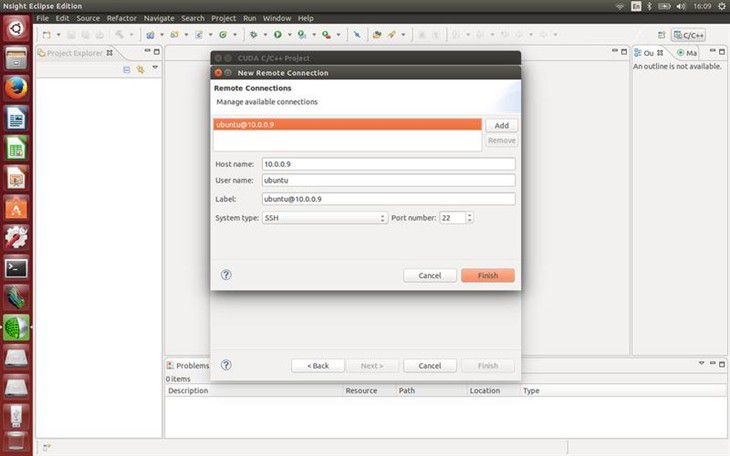Open Firefox from the Ubuntu launcher

tap(16, 88)
